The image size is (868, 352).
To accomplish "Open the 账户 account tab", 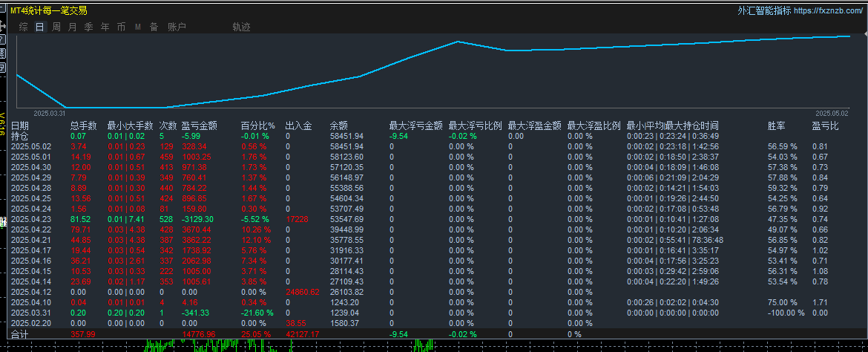I will (x=177, y=27).
